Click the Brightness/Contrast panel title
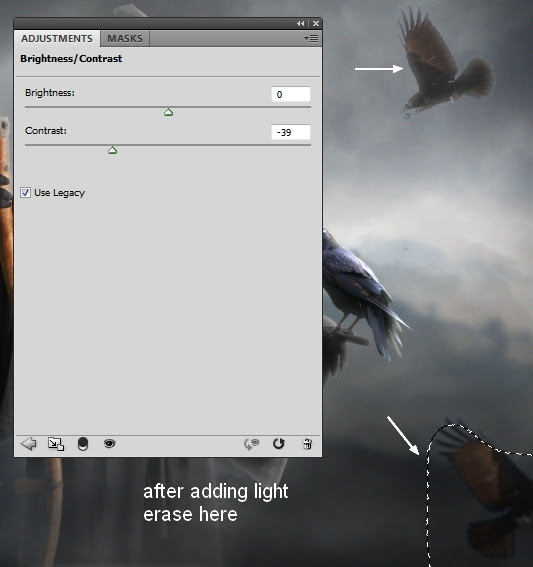 71,59
